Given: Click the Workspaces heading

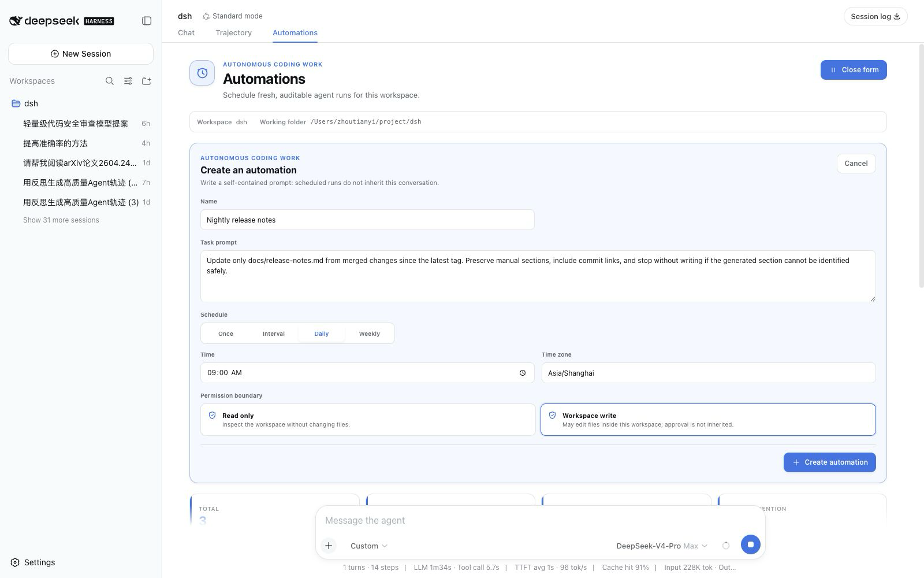Looking at the screenshot, I should 32,81.
